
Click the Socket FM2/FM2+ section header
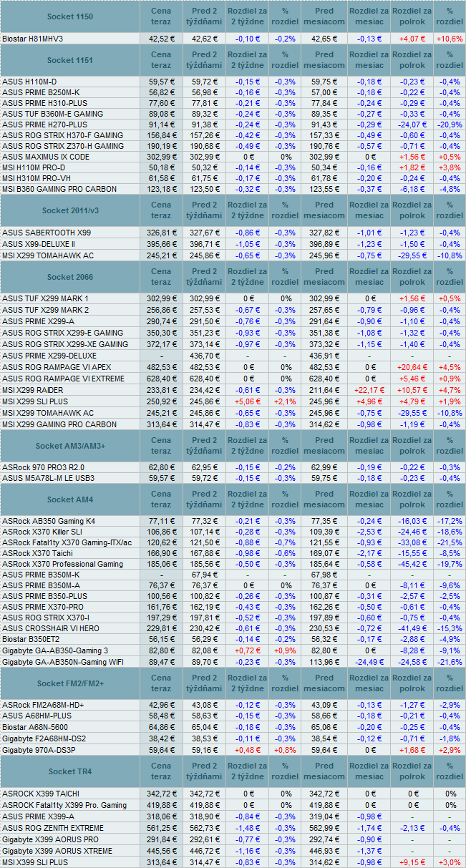coord(69,683)
